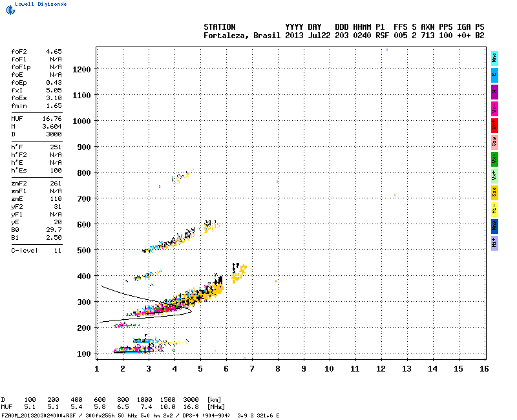This screenshot has height=420, width=517.
Task: Click the PS value 'B2'
Action: (480, 36)
